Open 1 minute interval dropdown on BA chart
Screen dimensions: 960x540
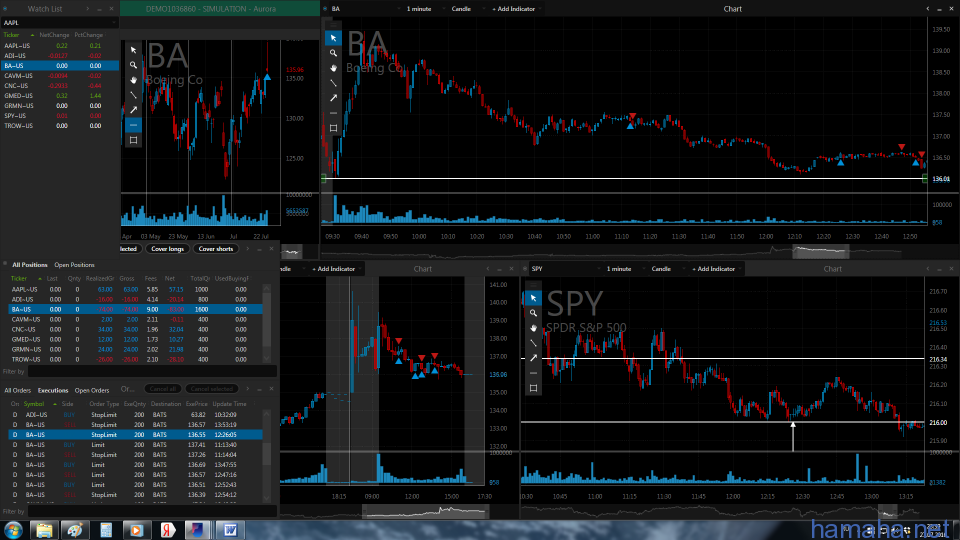click(x=427, y=9)
